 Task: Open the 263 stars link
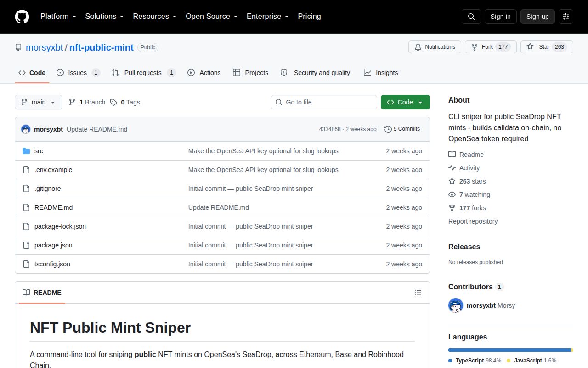pos(467,181)
